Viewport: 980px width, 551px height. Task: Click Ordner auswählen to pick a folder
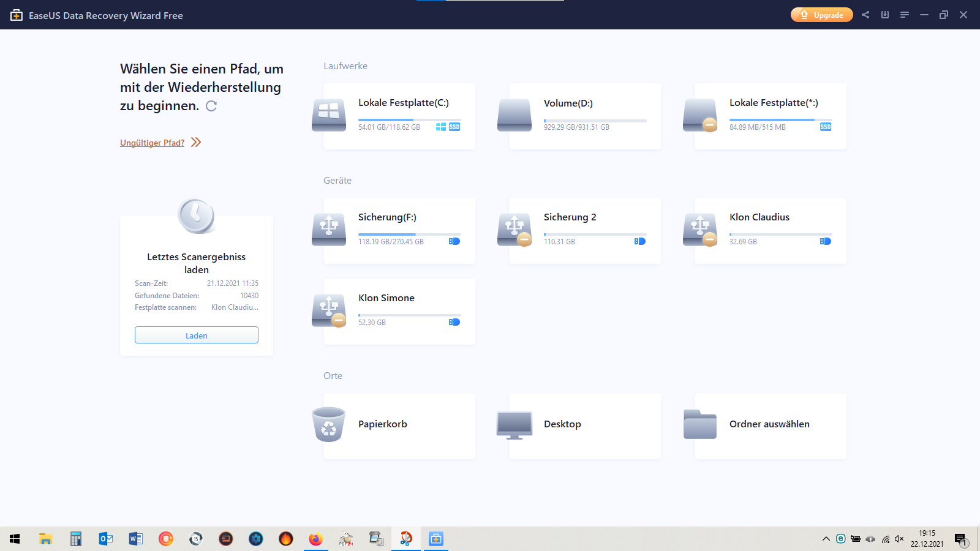coord(771,426)
